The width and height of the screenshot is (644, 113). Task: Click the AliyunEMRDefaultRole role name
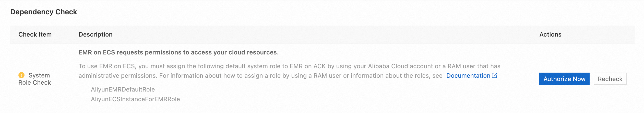(123, 89)
